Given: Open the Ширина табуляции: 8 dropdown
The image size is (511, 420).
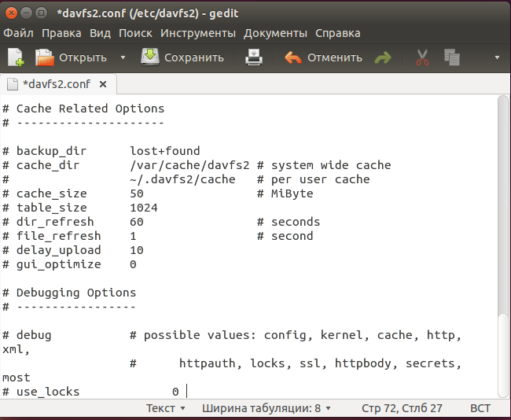Looking at the screenshot, I should (267, 408).
